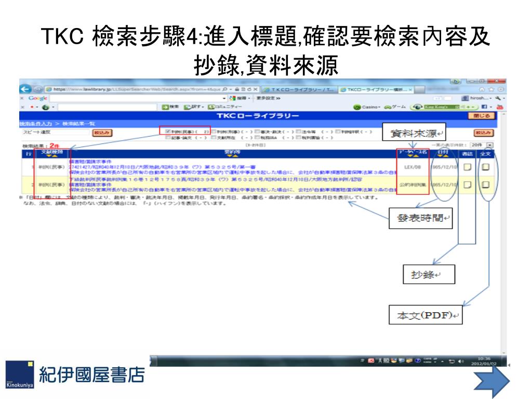Sort 要約等 column with its down arrow
Screen dimensions: 532x399
click(x=229, y=156)
